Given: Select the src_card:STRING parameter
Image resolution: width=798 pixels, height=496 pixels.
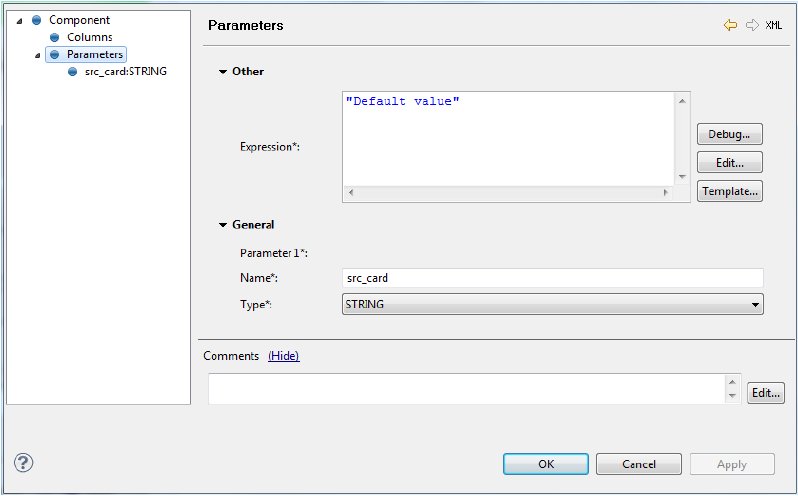Looking at the screenshot, I should (126, 71).
